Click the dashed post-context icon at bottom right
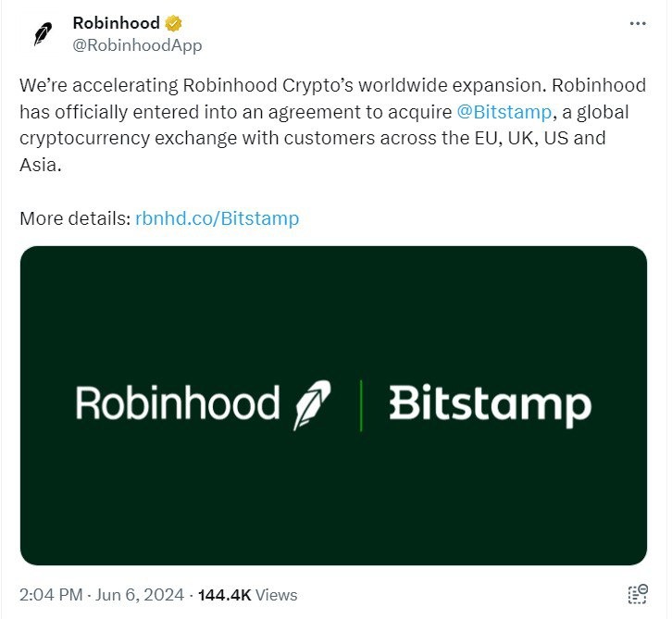 coord(637,594)
